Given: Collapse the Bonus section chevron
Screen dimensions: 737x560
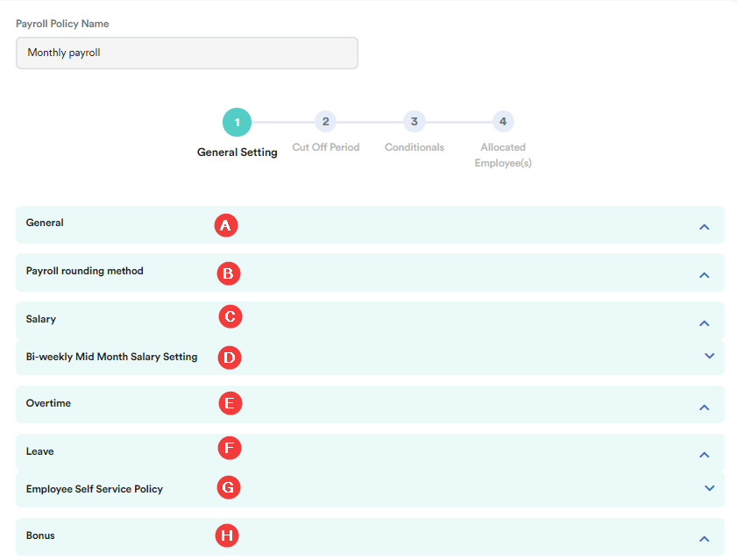Looking at the screenshot, I should [x=704, y=539].
